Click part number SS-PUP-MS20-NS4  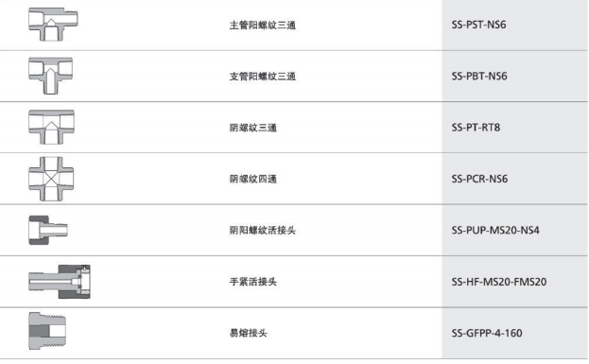(x=495, y=230)
